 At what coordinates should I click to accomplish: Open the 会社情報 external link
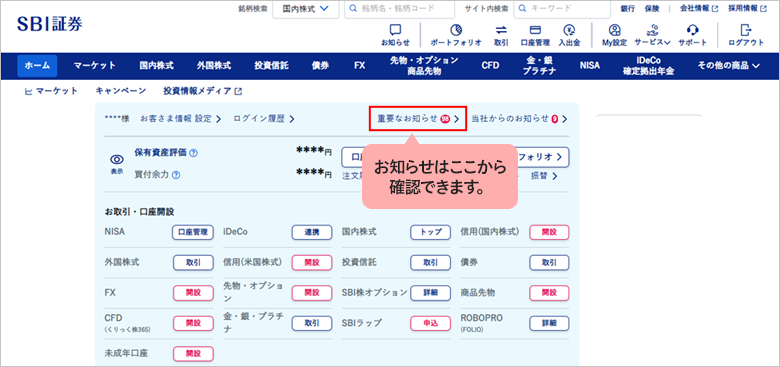pyautogui.click(x=699, y=8)
